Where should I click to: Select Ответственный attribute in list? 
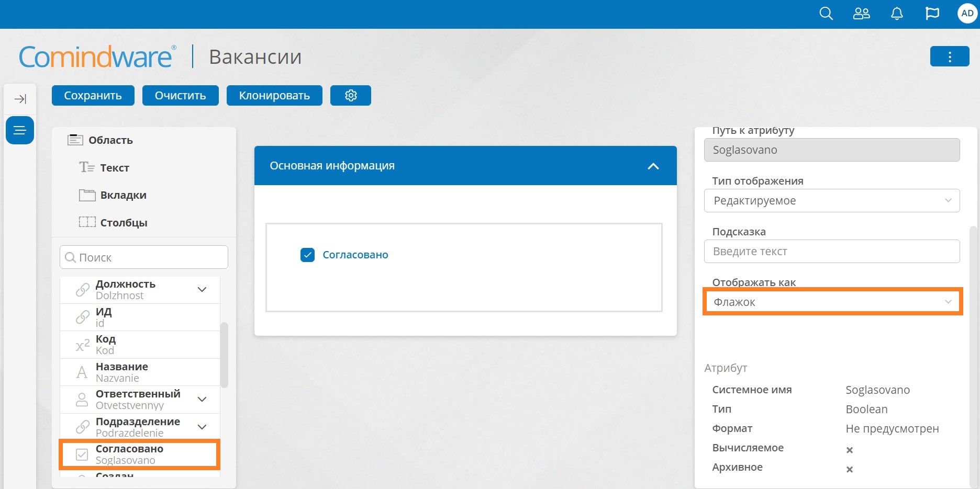click(x=140, y=400)
